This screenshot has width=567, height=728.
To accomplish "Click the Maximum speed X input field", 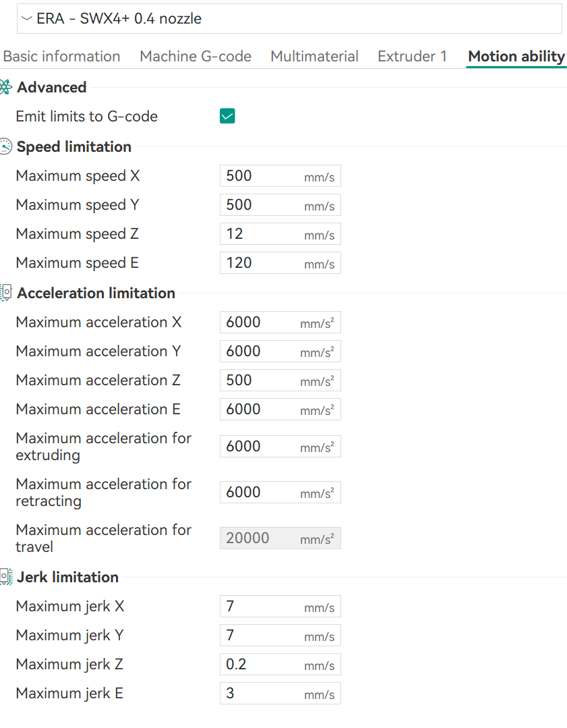I will (x=263, y=176).
